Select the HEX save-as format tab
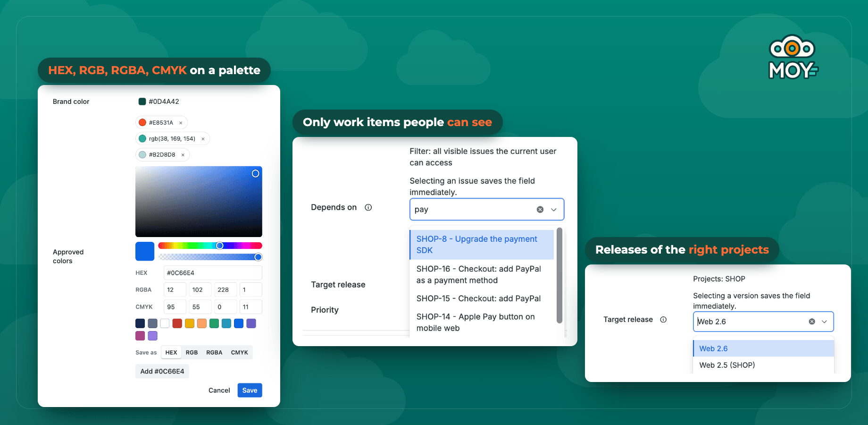The image size is (868, 425). point(171,353)
